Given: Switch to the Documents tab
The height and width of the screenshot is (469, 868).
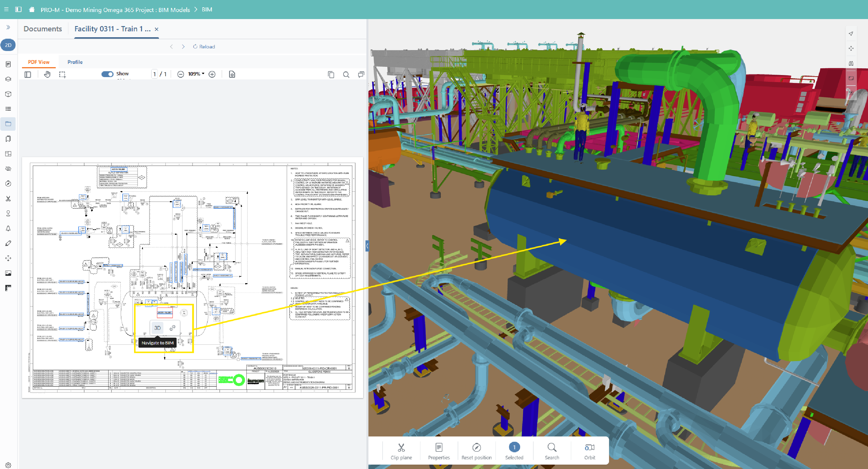Looking at the screenshot, I should pos(43,29).
